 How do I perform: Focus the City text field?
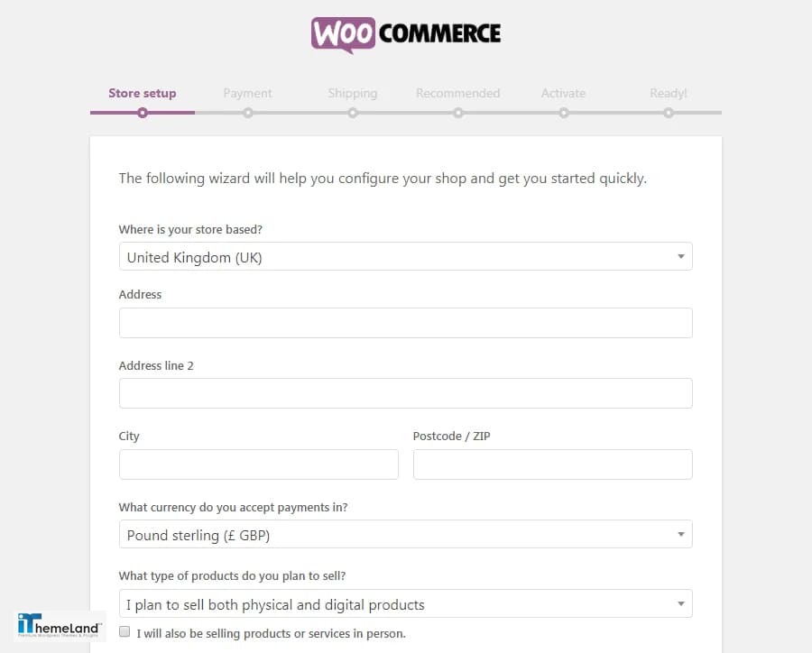coord(258,464)
